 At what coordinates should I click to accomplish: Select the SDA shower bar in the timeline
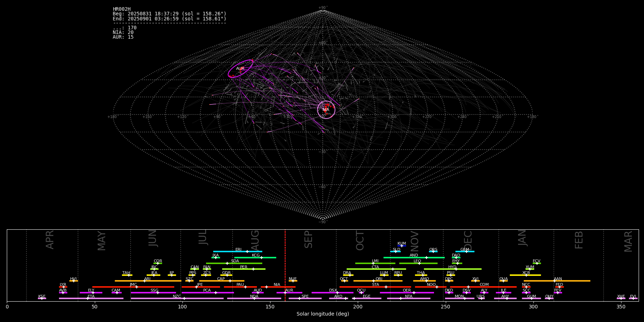coord(234,263)
